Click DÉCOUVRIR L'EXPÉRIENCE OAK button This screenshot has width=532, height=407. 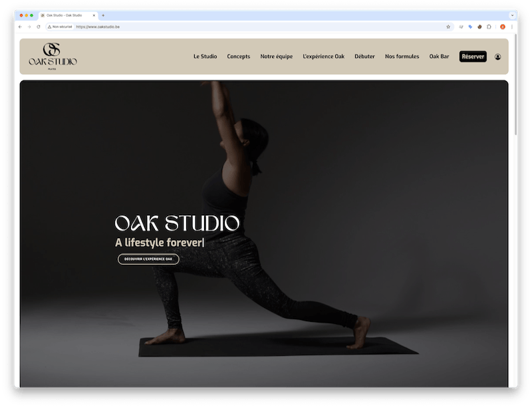(x=148, y=259)
